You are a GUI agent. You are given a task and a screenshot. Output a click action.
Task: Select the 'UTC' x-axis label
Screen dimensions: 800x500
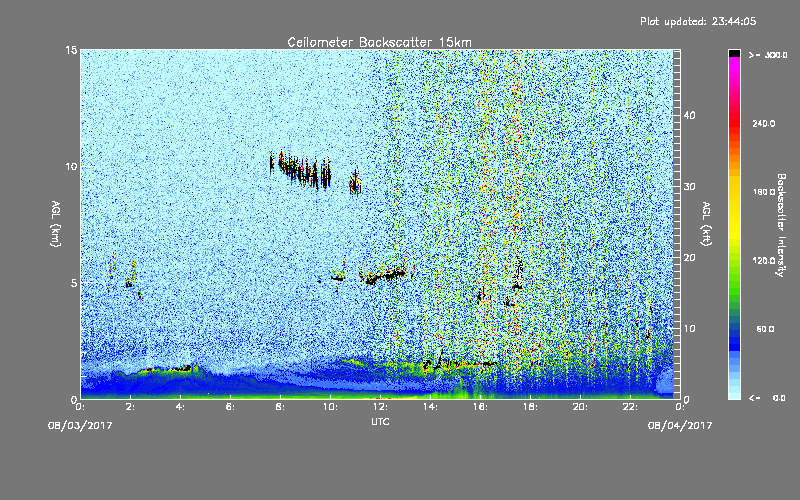380,421
